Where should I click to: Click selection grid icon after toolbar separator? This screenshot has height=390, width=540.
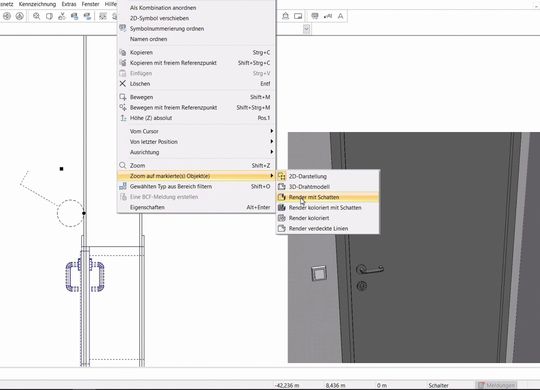[103, 16]
